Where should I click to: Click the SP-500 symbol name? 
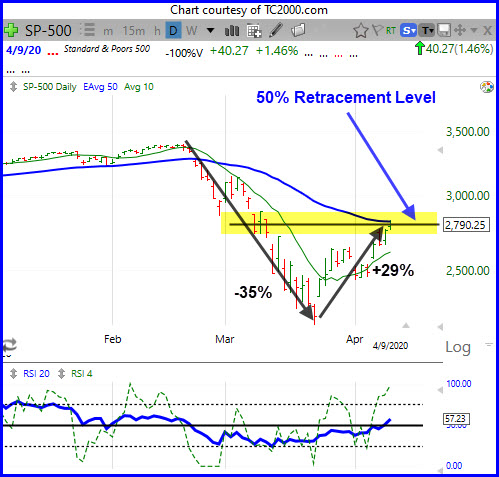48,31
